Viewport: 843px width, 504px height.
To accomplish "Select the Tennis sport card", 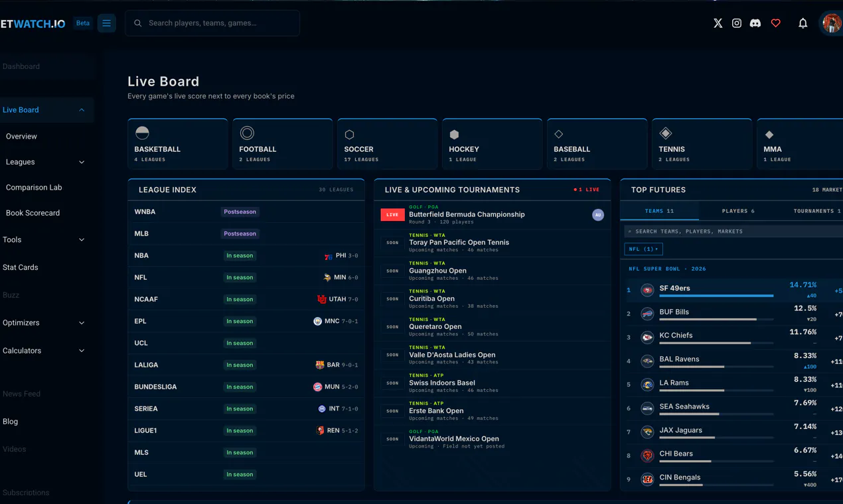I will click(702, 144).
